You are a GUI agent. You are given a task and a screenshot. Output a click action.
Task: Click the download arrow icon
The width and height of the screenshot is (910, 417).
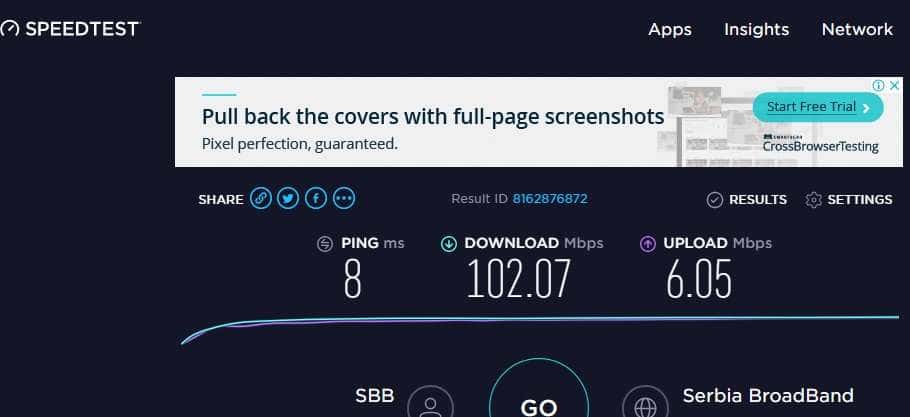pyautogui.click(x=449, y=244)
